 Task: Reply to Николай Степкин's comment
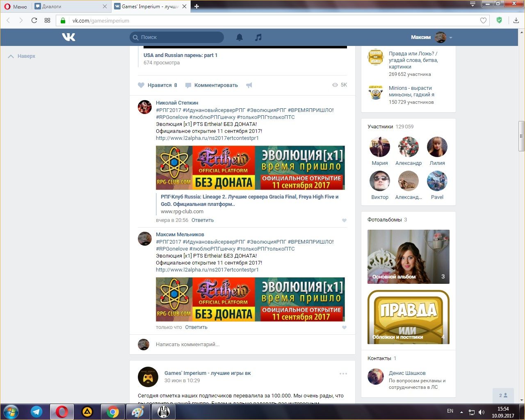[203, 220]
